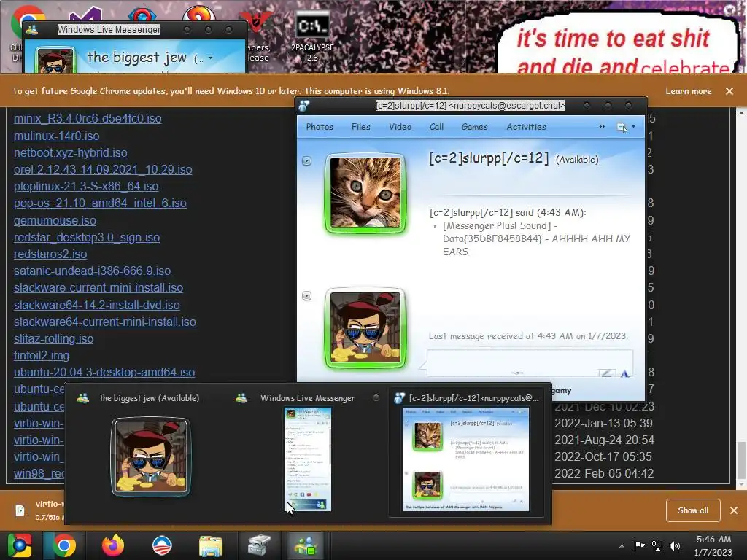
Task: Click the messenger icon in slurpp chat title bar
Action: [304, 105]
